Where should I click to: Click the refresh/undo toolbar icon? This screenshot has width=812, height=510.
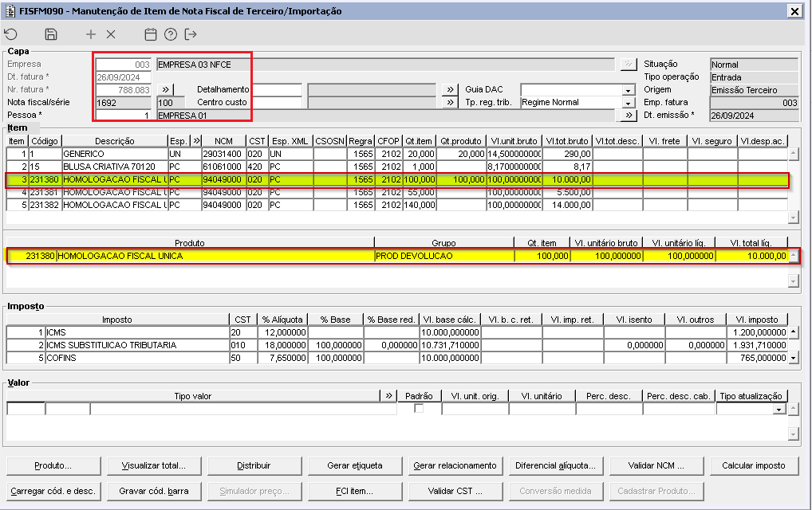pos(11,34)
